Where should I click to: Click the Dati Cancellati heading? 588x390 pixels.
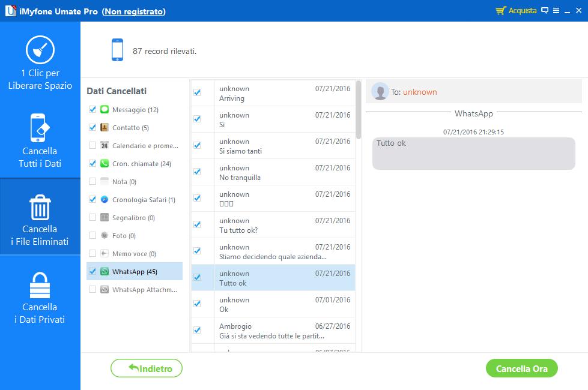click(117, 91)
